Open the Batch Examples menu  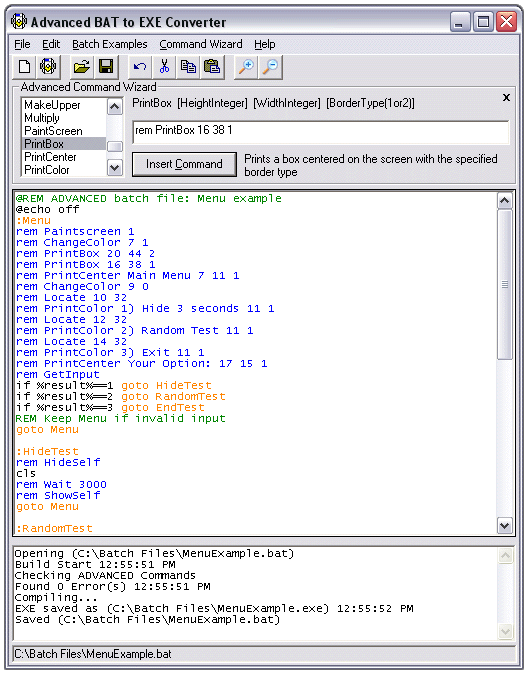point(110,44)
